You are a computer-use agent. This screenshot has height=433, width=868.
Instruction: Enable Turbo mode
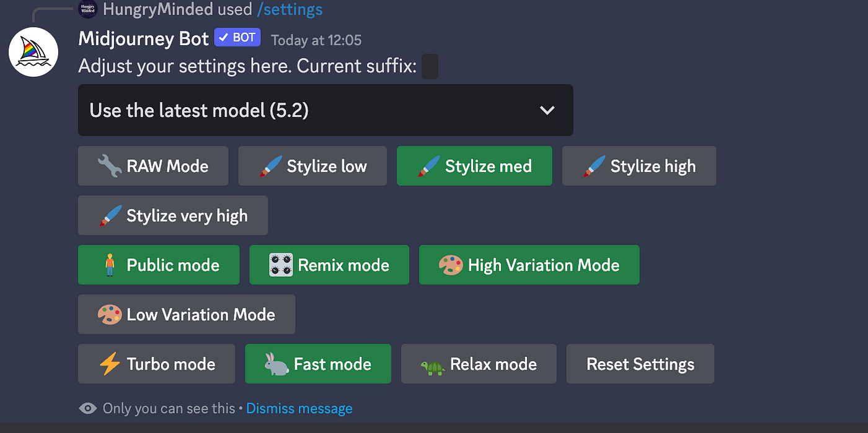pos(156,364)
